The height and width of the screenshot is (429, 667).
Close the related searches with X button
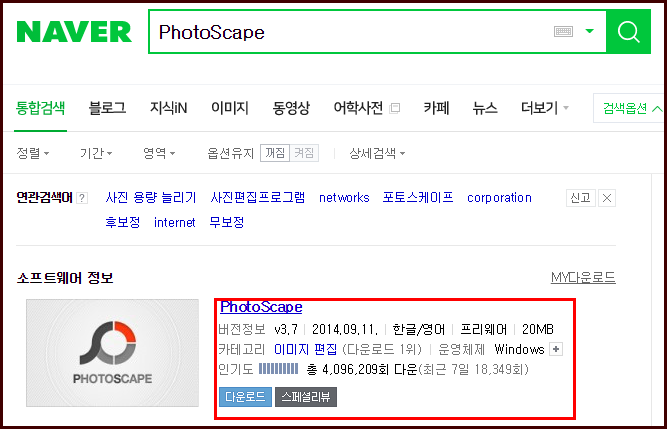(607, 198)
